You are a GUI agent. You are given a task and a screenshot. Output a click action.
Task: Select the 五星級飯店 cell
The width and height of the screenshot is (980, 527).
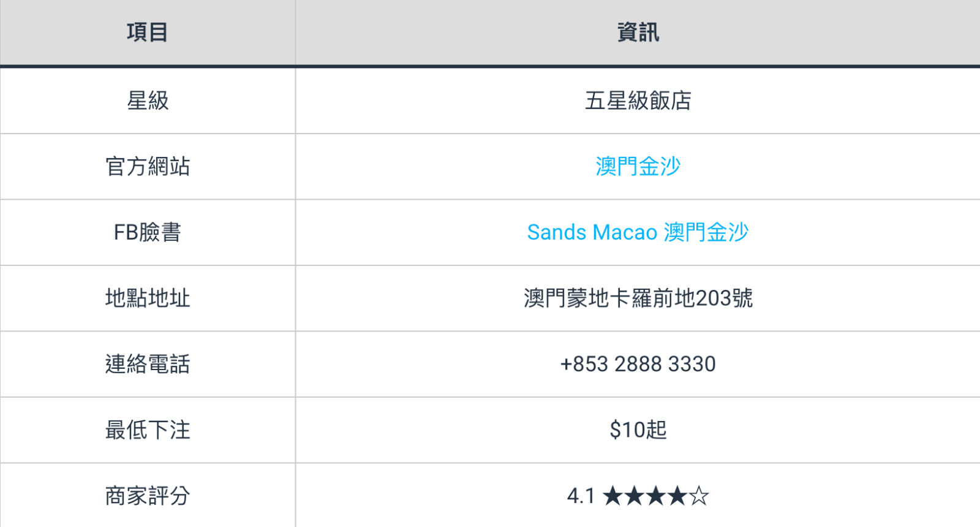point(638,100)
